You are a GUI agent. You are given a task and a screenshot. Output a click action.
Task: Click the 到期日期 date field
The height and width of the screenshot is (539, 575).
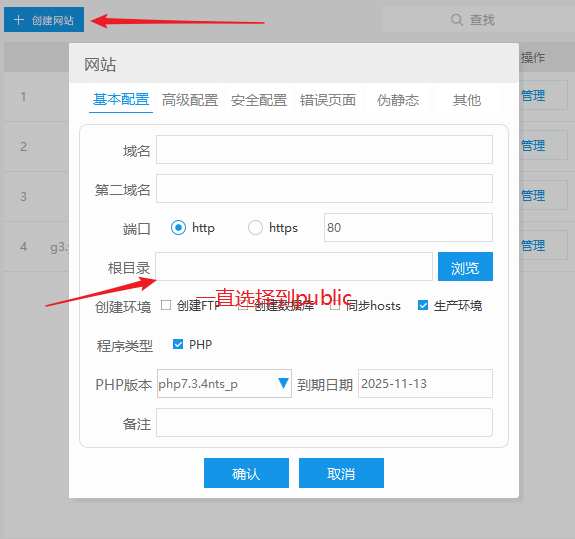(425, 384)
